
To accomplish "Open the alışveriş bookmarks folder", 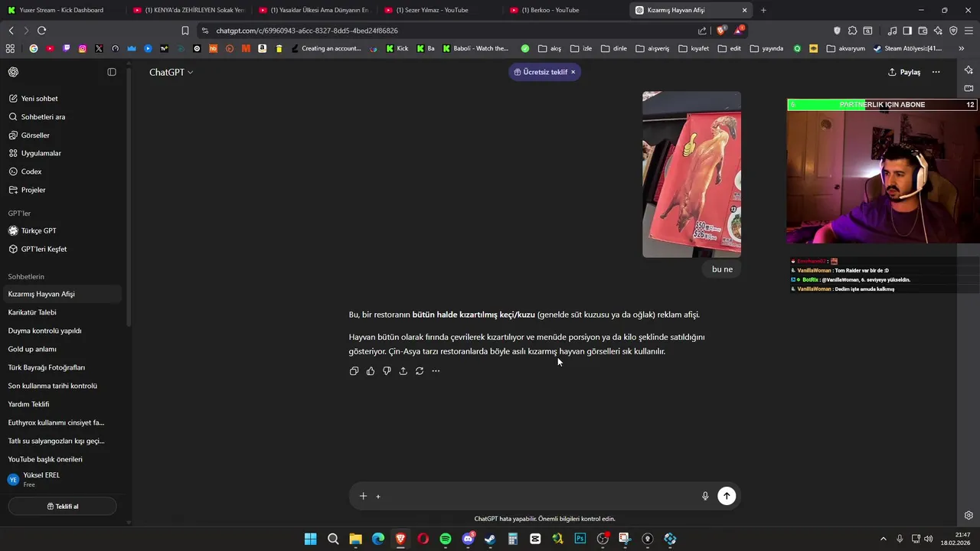I will pyautogui.click(x=652, y=48).
